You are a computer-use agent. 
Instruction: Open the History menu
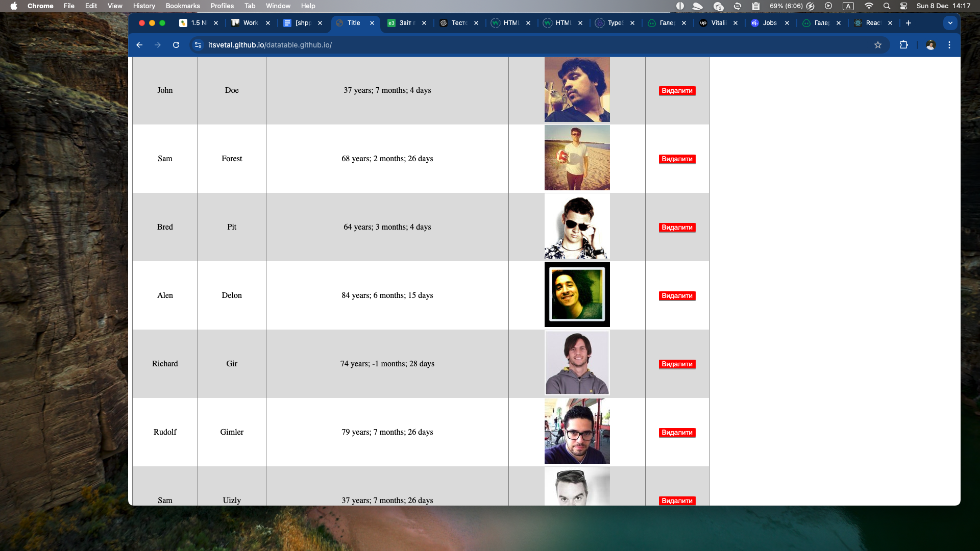(144, 6)
